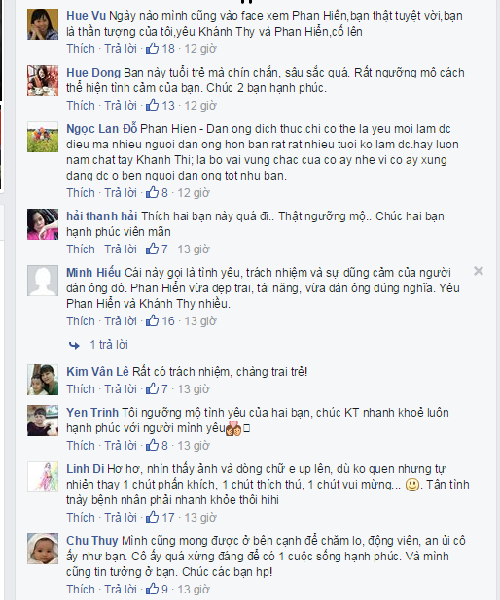Screen dimensions: 500x600
Task: Open Ngọc Lan Đỗ's profile name link
Action: [102, 129]
